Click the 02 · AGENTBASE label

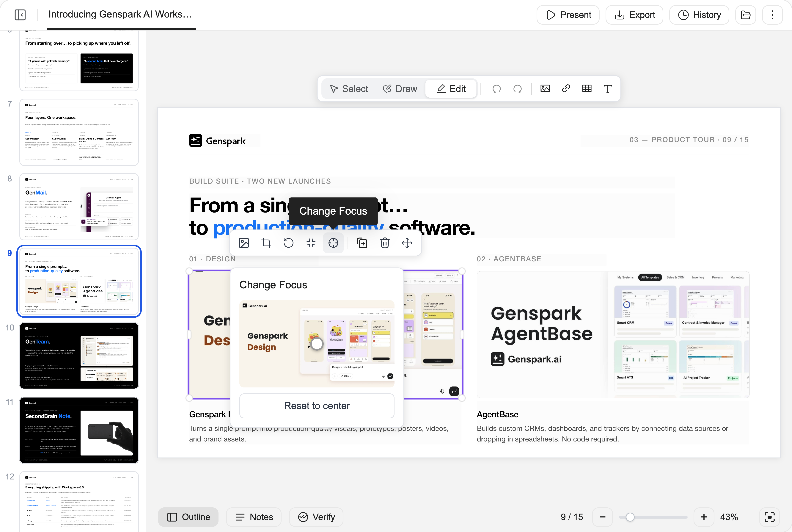click(509, 259)
